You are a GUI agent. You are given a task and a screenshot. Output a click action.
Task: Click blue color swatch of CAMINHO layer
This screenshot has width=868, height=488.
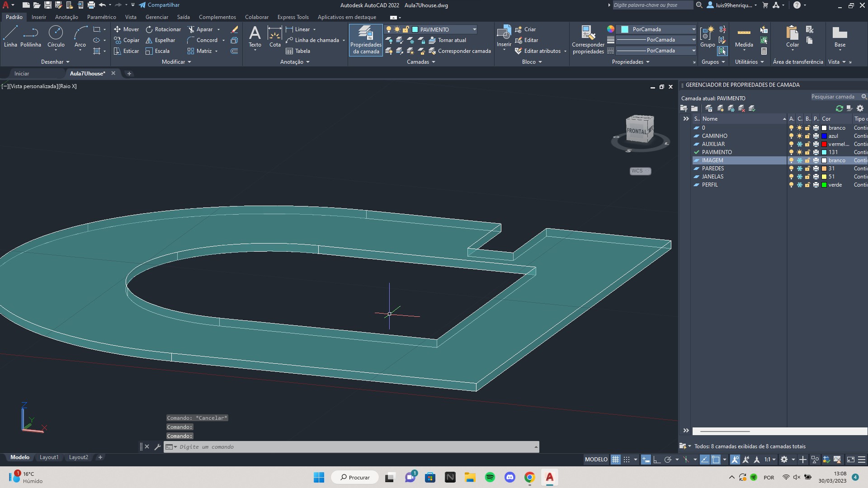coord(824,136)
